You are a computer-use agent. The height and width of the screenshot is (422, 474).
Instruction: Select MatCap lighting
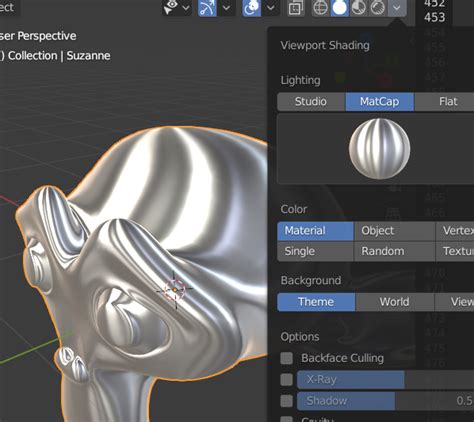pyautogui.click(x=380, y=102)
